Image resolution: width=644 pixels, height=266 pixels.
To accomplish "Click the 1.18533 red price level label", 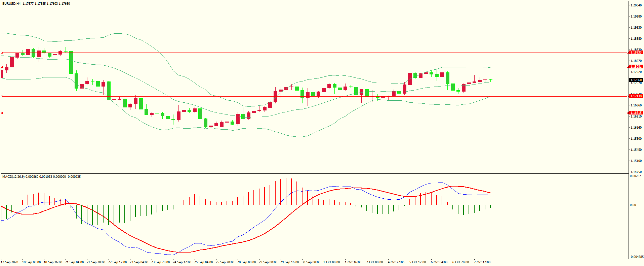I will (636, 53).
